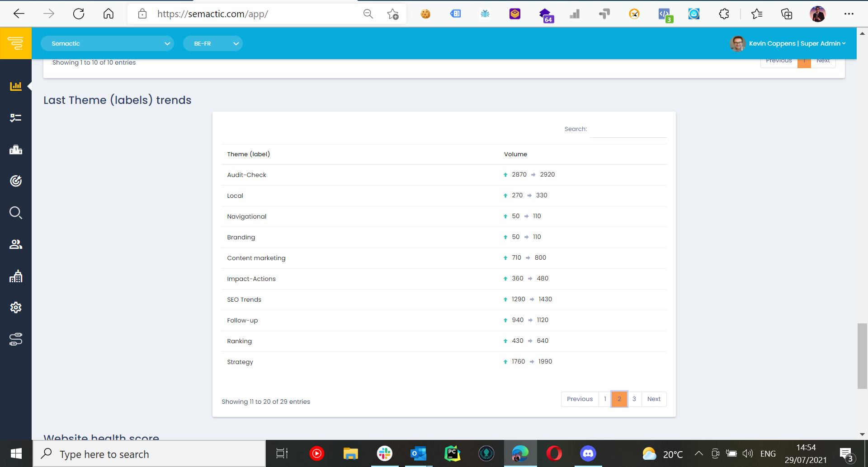Open keyword search via the magnifier sidebar icon
Screen dimensions: 868x467
(x=16, y=212)
